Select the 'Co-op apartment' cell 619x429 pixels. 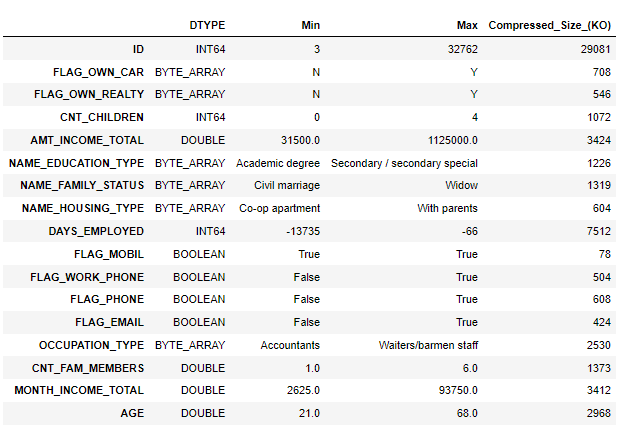pyautogui.click(x=279, y=208)
